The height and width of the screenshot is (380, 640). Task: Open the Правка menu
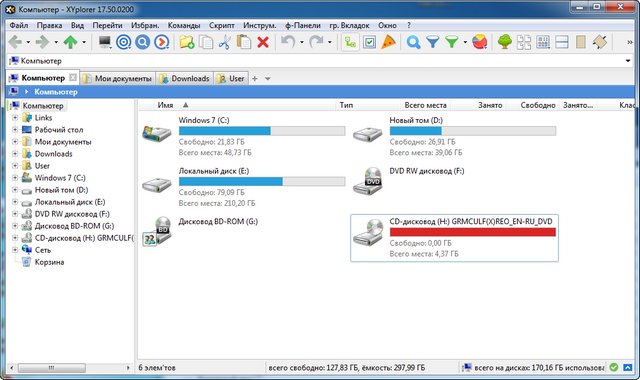[49, 25]
